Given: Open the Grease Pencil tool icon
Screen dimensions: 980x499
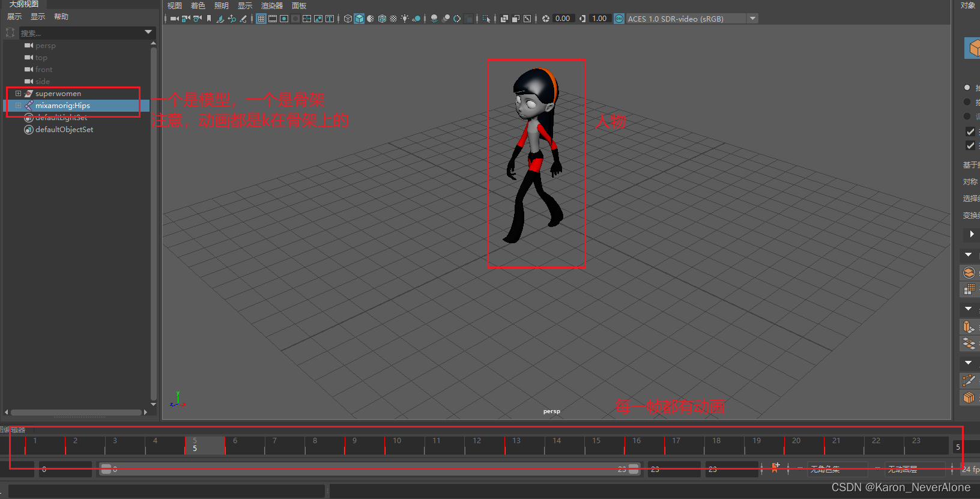Looking at the screenshot, I should (243, 19).
